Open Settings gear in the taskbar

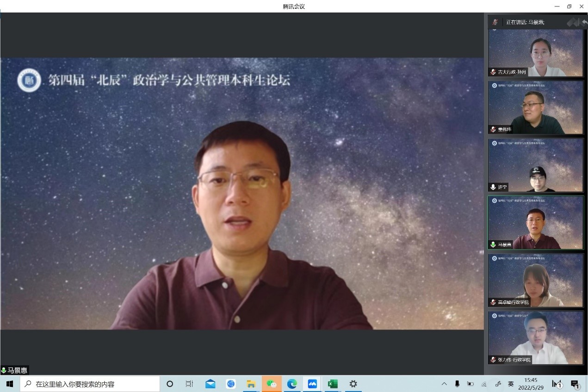353,384
